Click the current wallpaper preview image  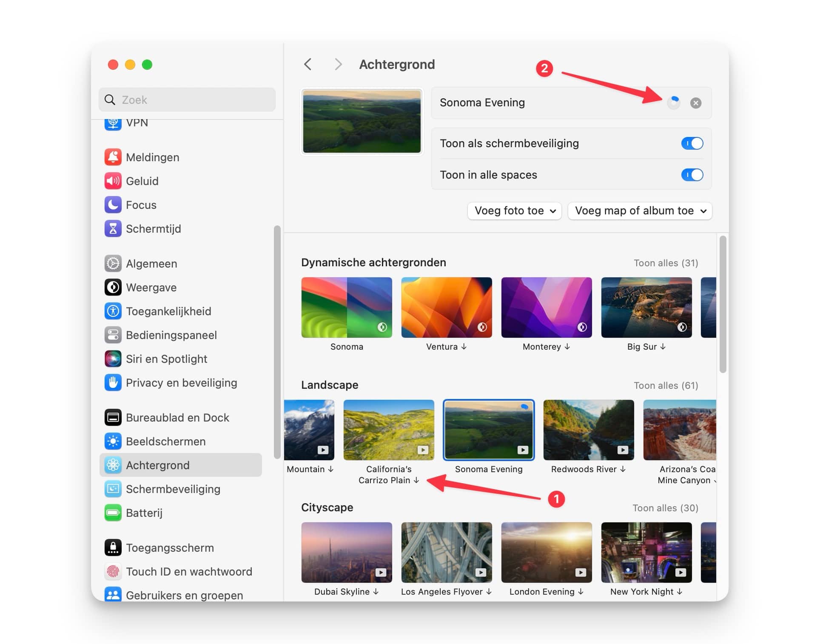[362, 122]
